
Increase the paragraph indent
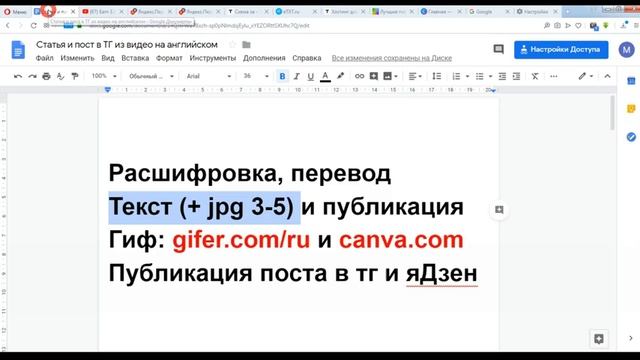coord(516,76)
